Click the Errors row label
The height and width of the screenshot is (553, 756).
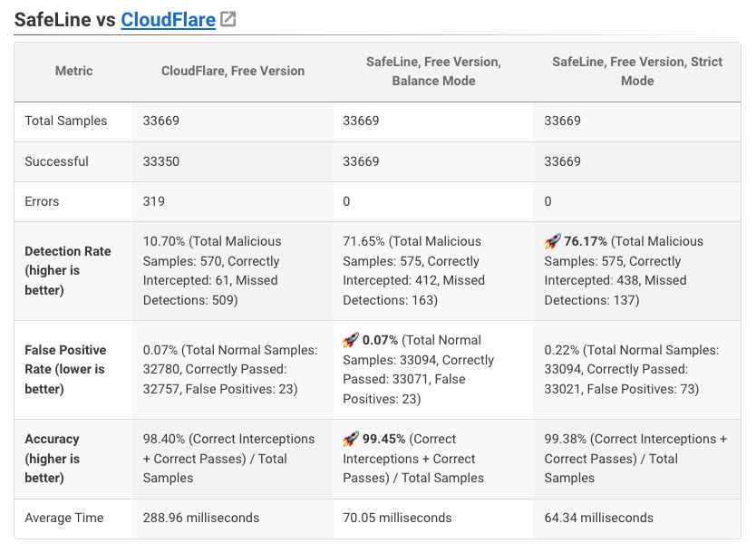tap(43, 201)
